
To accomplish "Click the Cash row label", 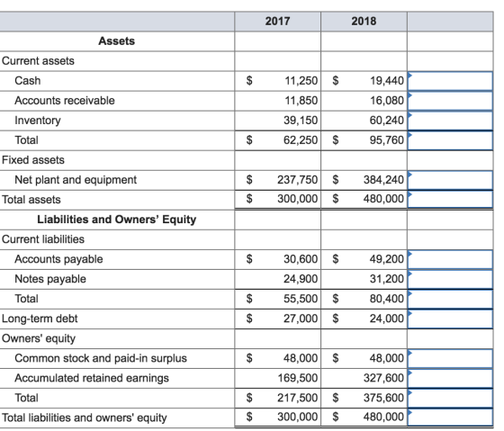I will click(x=28, y=81).
